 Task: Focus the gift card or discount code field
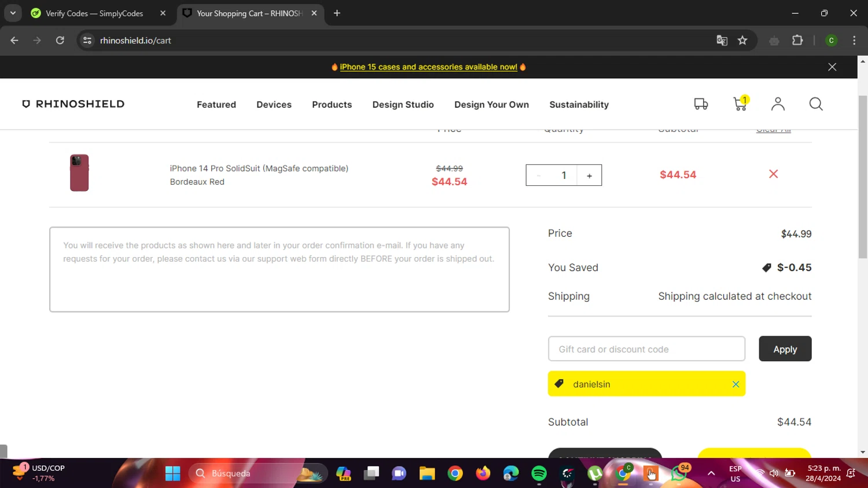tap(646, 349)
